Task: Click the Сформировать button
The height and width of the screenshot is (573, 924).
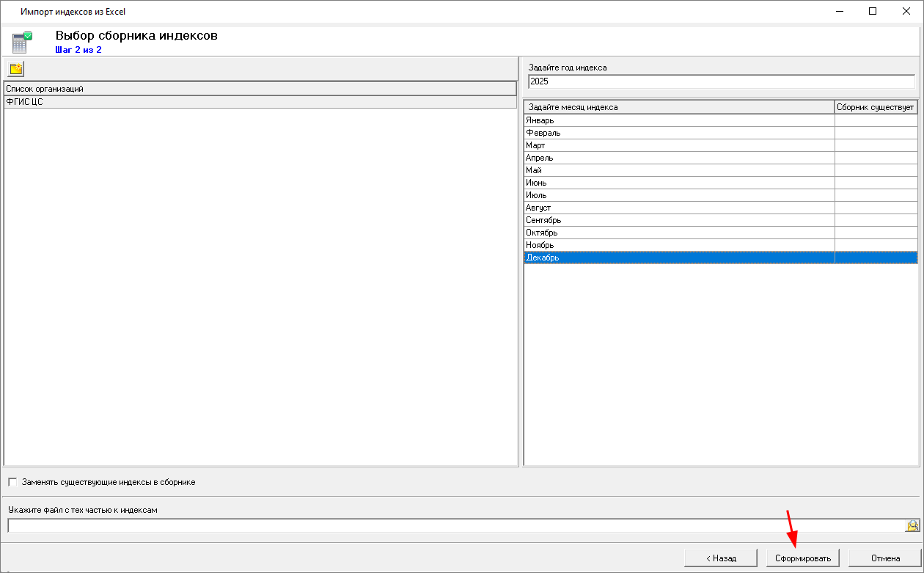Action: 803,558
